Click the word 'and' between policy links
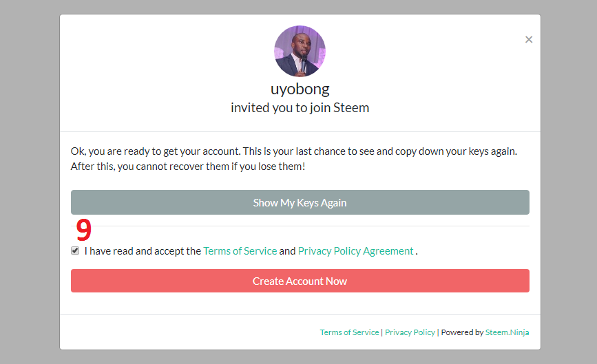Image resolution: width=597 pixels, height=364 pixels. (x=287, y=251)
